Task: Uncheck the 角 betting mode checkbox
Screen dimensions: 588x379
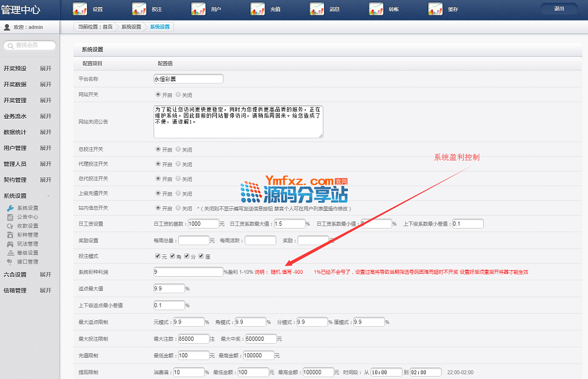Action: [x=172, y=256]
